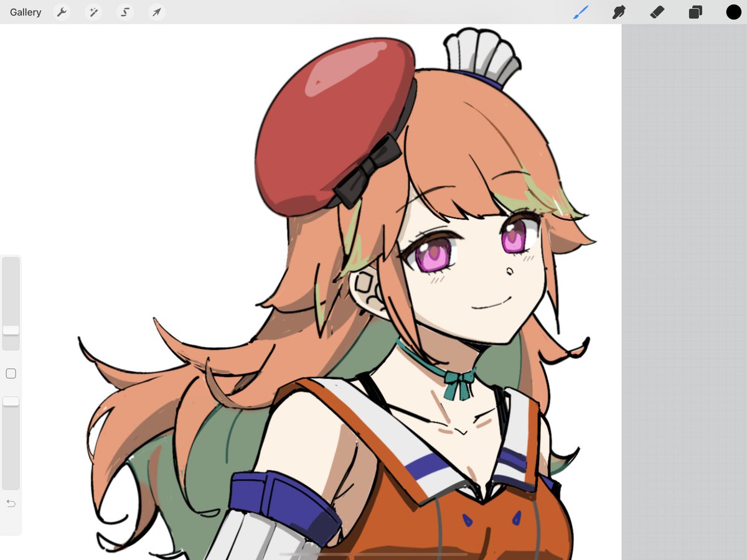Select the Brush tool

581,12
